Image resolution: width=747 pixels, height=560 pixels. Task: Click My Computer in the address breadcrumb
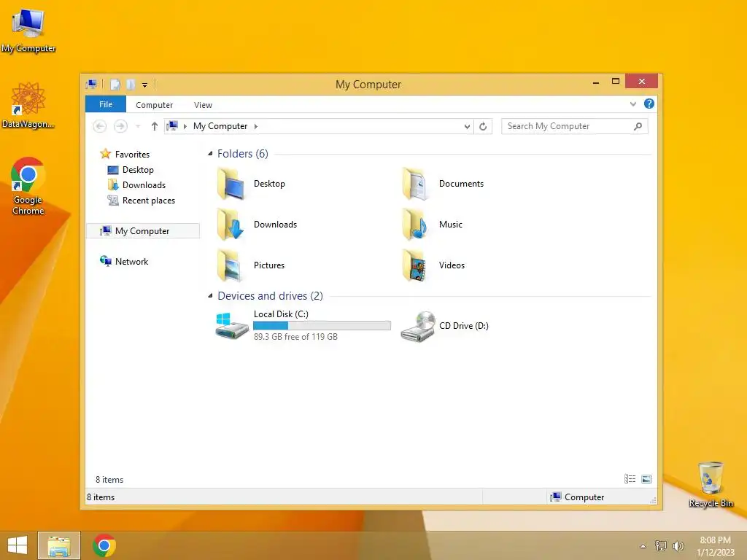(x=220, y=126)
